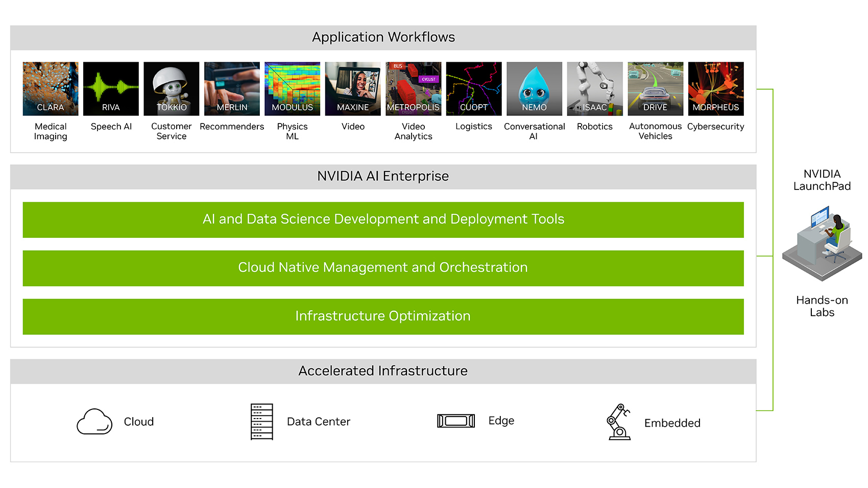
Task: Click the TOKKIO Customer Service icon
Action: pyautogui.click(x=171, y=88)
